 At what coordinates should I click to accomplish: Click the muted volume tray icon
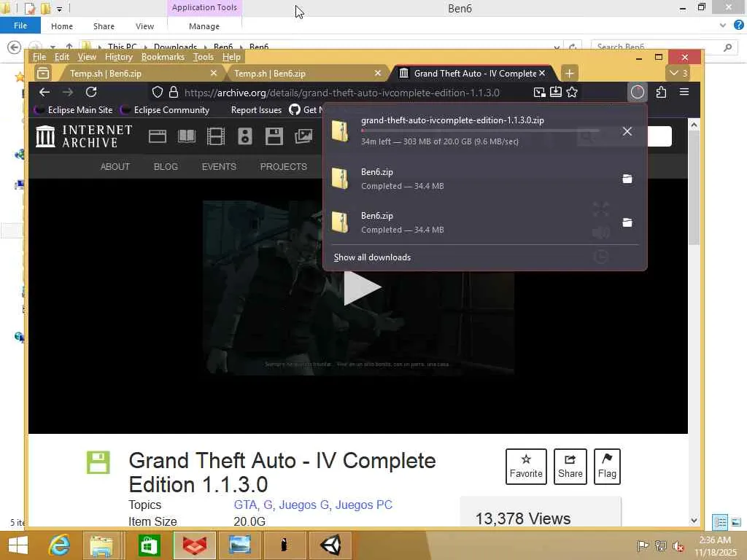pos(678,546)
